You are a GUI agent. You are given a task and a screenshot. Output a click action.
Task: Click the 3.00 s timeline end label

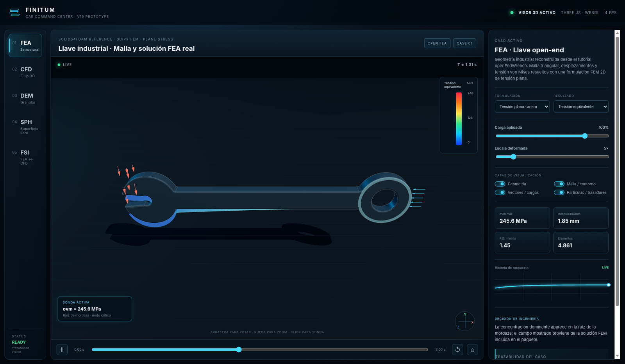point(440,350)
